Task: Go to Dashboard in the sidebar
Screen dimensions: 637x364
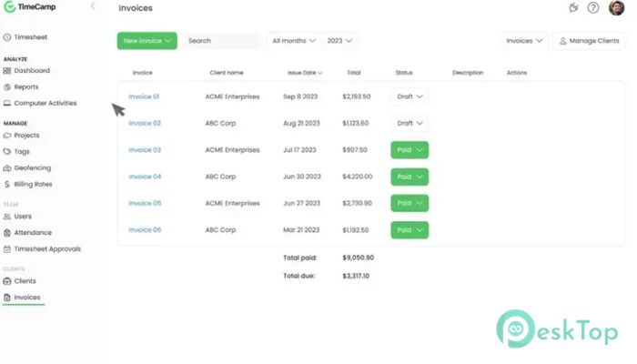Action: click(32, 71)
